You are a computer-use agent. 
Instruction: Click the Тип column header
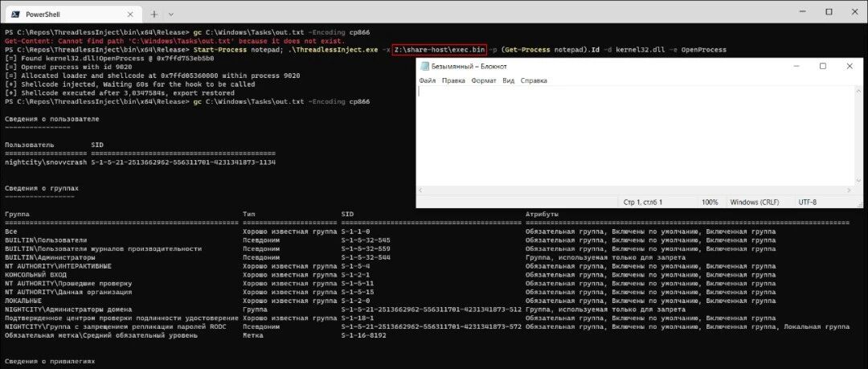pyautogui.click(x=248, y=214)
